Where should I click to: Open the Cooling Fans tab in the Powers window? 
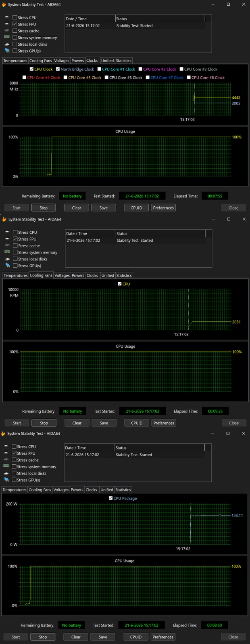(x=40, y=490)
